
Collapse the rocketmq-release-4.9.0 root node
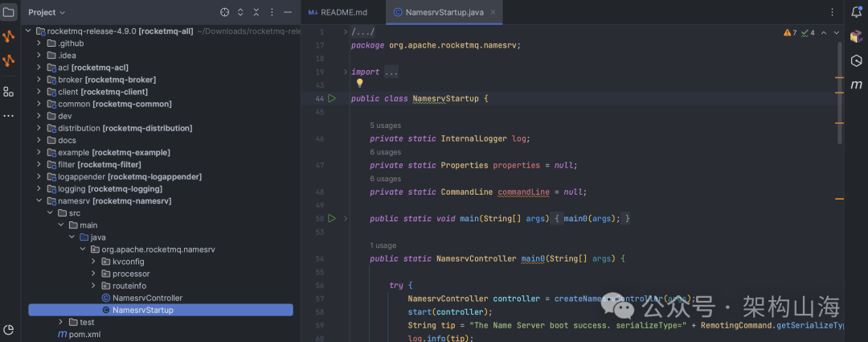point(28,31)
